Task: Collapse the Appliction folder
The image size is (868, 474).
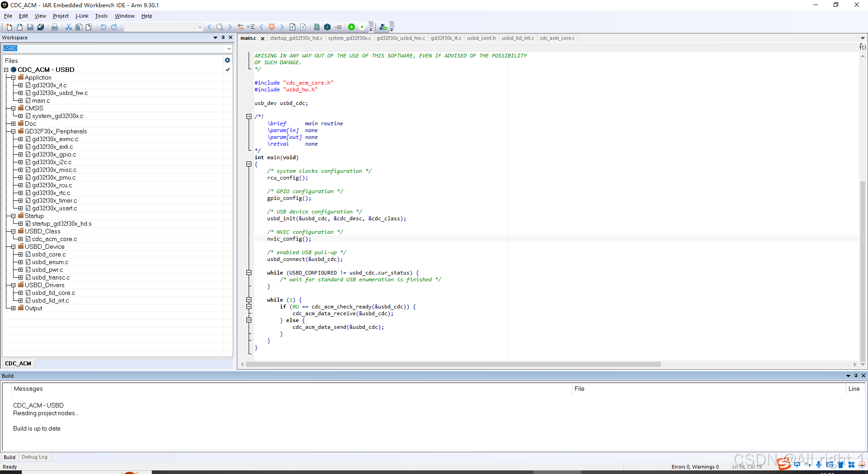Action: pyautogui.click(x=13, y=77)
